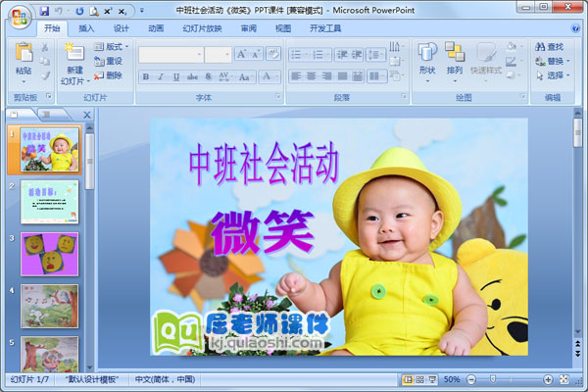This screenshot has width=588, height=392.
Task: Click Find binoculars icon
Action: point(540,47)
